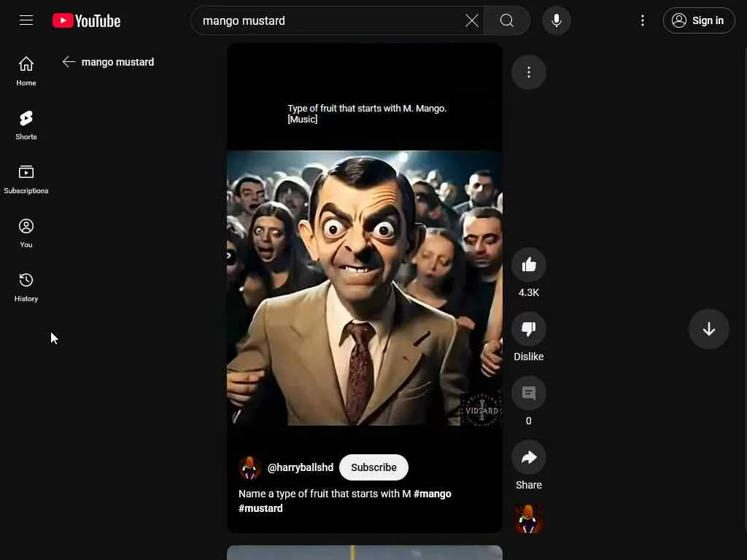This screenshot has height=560, width=747.
Task: Open History in the sidebar
Action: pos(26,287)
